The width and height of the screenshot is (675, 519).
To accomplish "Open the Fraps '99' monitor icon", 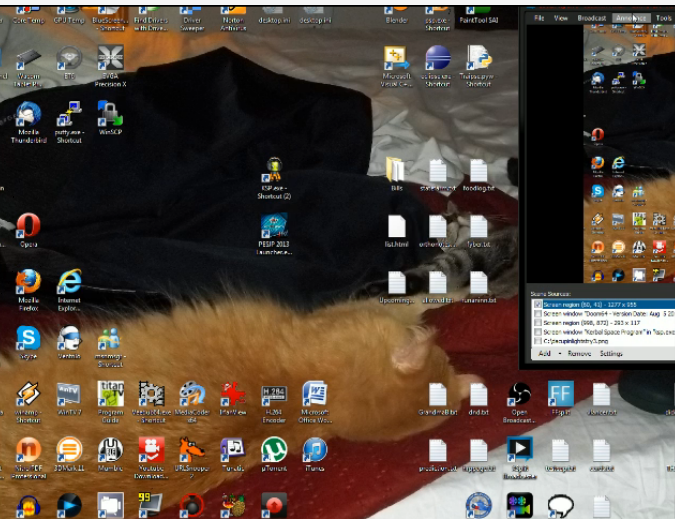I will pos(150,505).
